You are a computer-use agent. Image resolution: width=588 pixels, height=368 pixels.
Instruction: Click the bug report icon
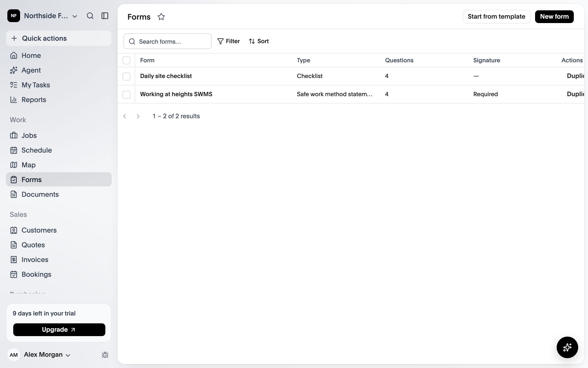(x=105, y=355)
